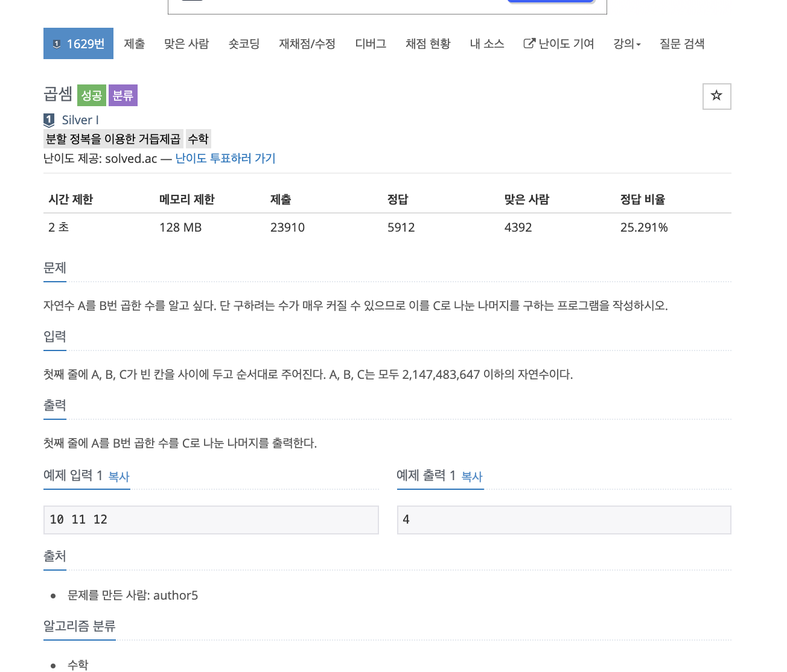Viewport: 787px width, 672px height.
Task: Click the star favorite icon
Action: pyautogui.click(x=716, y=96)
